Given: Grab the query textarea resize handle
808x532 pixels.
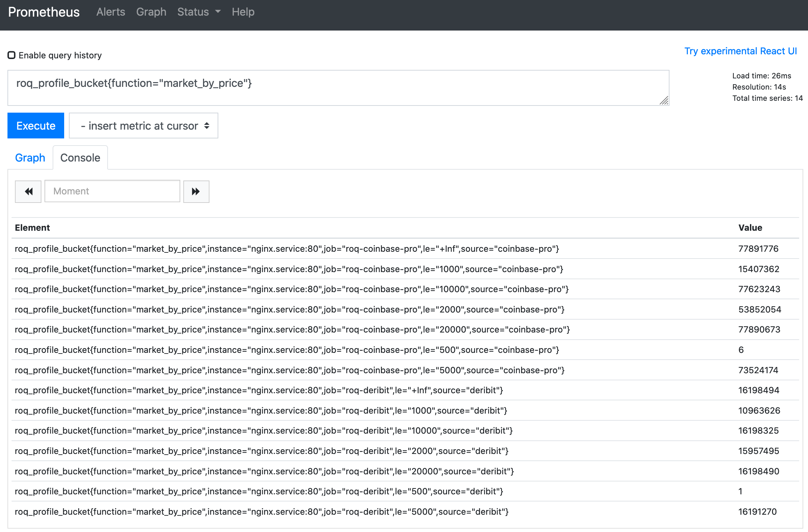Looking at the screenshot, I should 664,100.
